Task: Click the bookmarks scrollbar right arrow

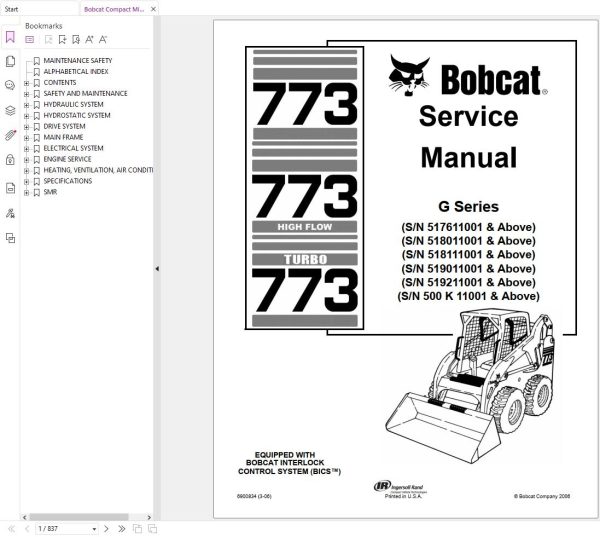Action: pyautogui.click(x=149, y=517)
